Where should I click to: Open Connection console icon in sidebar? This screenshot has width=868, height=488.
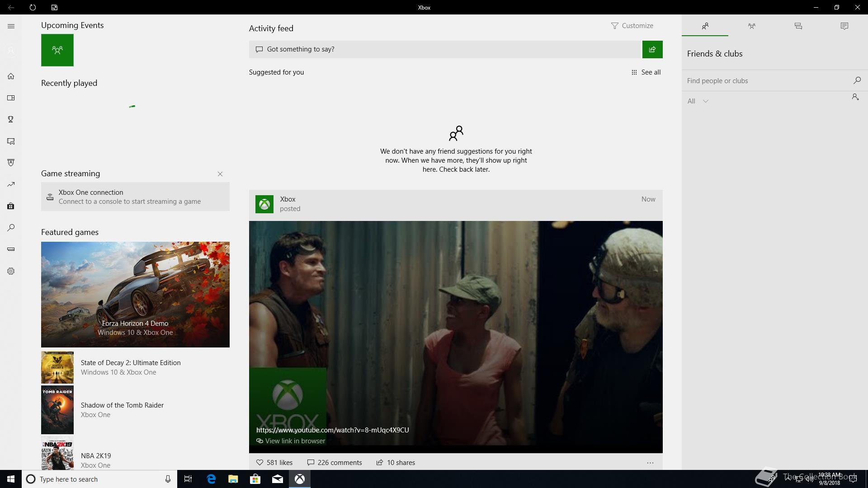coord(11,249)
